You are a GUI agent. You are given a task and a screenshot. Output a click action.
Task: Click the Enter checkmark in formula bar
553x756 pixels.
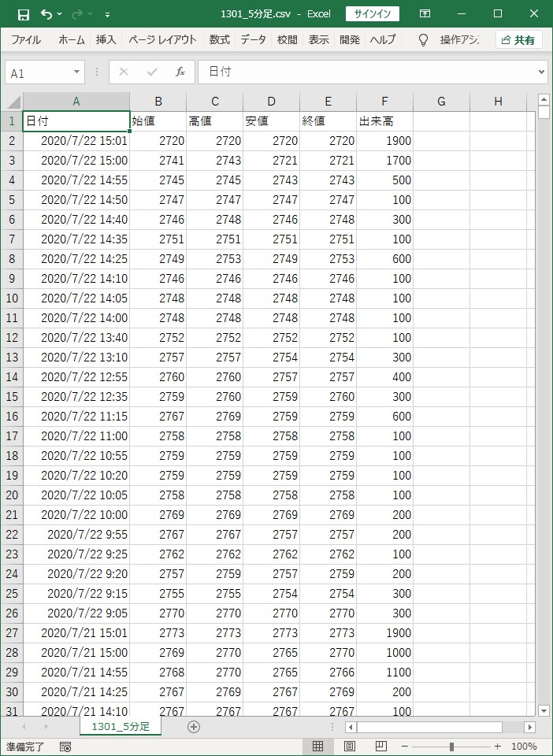152,72
